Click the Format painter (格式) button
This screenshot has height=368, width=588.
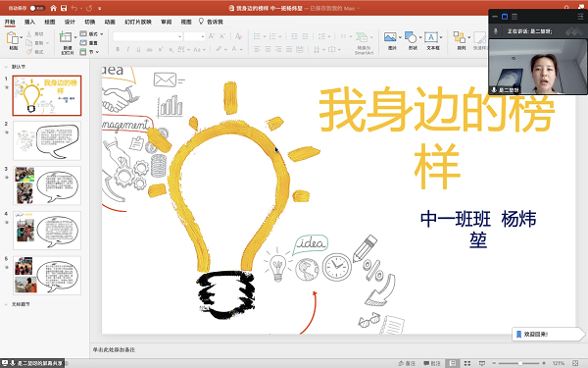pos(35,52)
